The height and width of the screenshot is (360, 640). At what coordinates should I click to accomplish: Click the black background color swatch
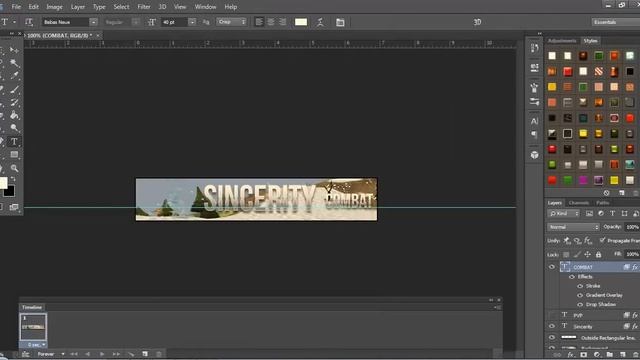[x=10, y=191]
